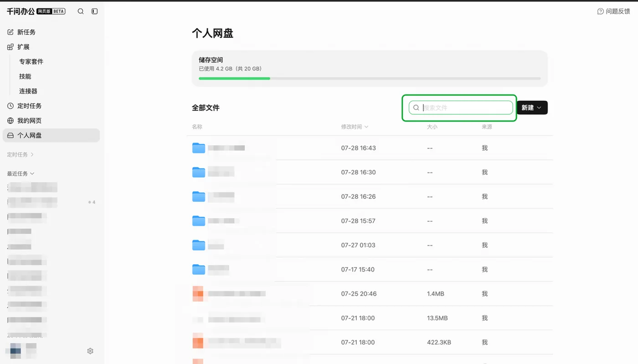
Task: Click the 422.3KB size cell
Action: pos(439,342)
